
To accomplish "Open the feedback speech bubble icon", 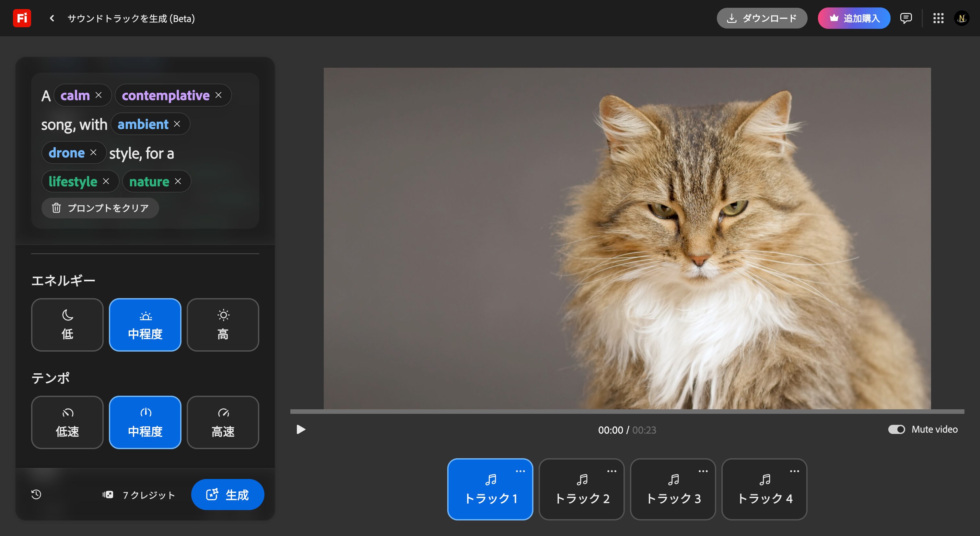I will coord(906,18).
